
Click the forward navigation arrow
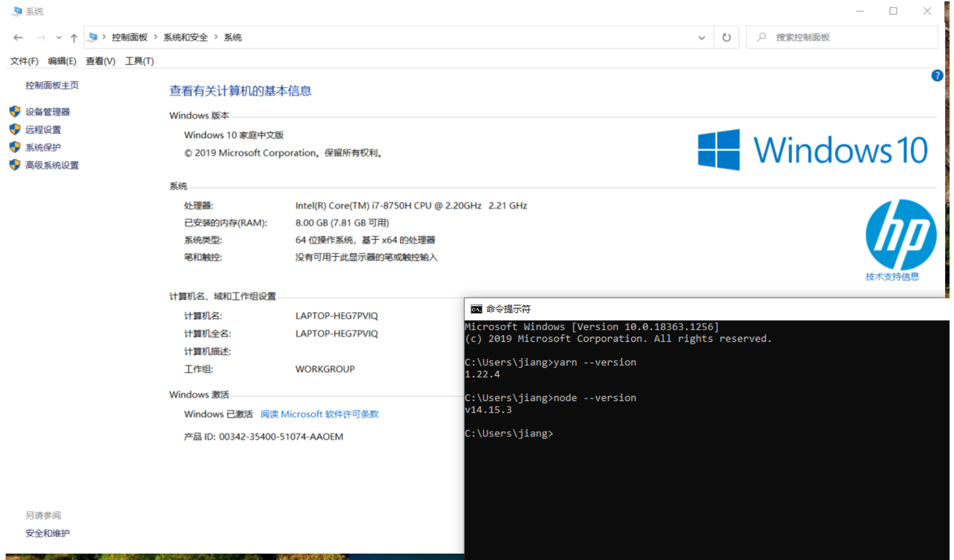(41, 38)
